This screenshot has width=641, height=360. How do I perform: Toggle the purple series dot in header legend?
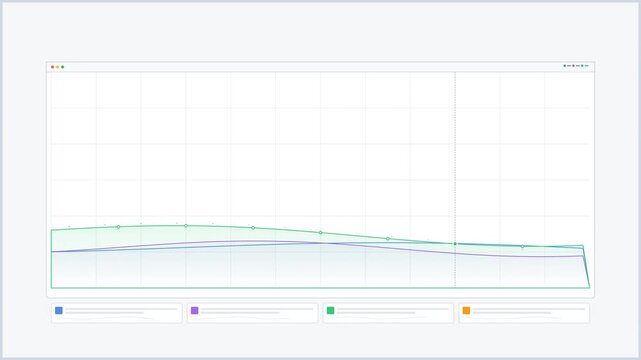pyautogui.click(x=574, y=66)
